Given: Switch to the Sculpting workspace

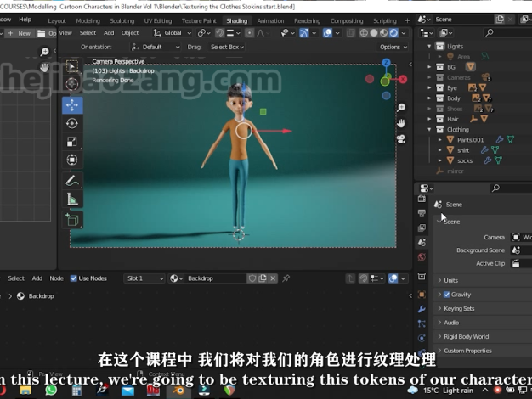Looking at the screenshot, I should click(122, 20).
